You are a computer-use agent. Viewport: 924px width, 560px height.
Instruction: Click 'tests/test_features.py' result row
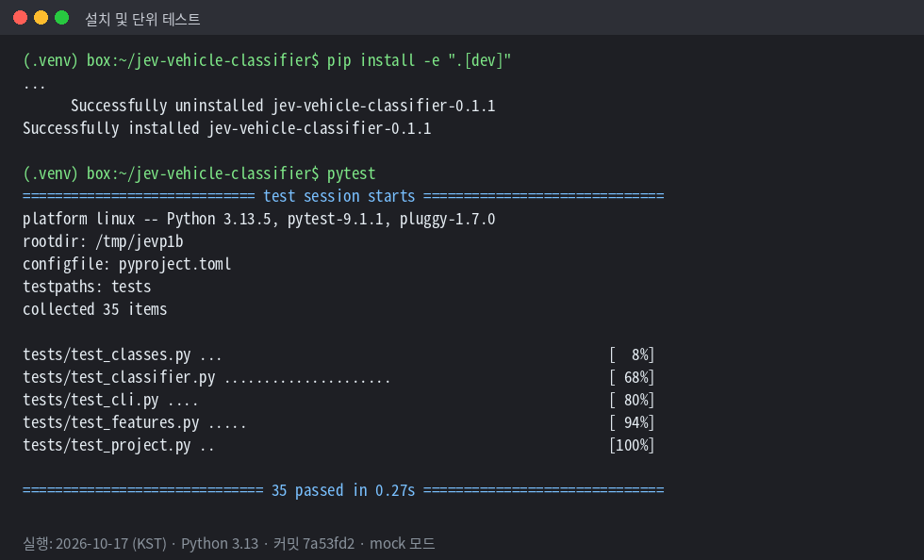click(x=338, y=422)
